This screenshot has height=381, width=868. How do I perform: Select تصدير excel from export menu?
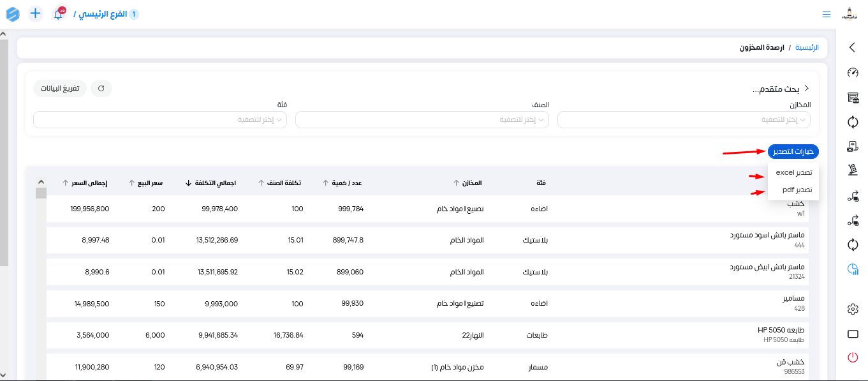pyautogui.click(x=793, y=173)
